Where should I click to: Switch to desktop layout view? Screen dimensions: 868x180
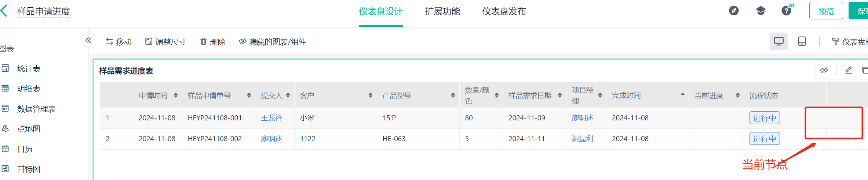(x=778, y=41)
